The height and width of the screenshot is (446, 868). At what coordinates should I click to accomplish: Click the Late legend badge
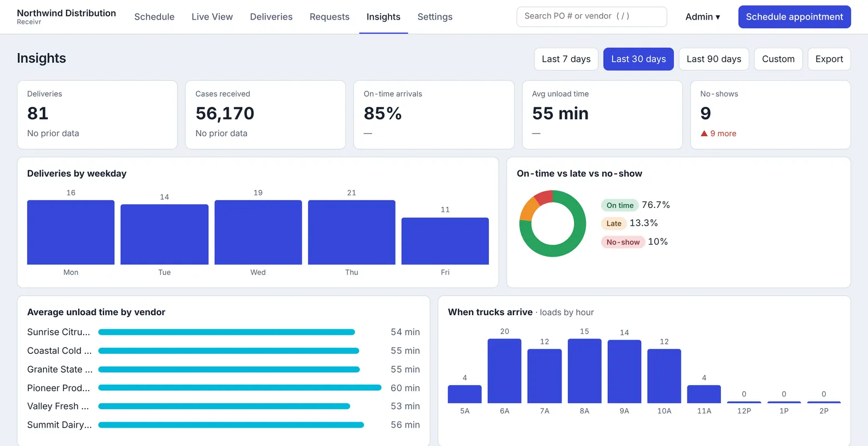pos(614,224)
